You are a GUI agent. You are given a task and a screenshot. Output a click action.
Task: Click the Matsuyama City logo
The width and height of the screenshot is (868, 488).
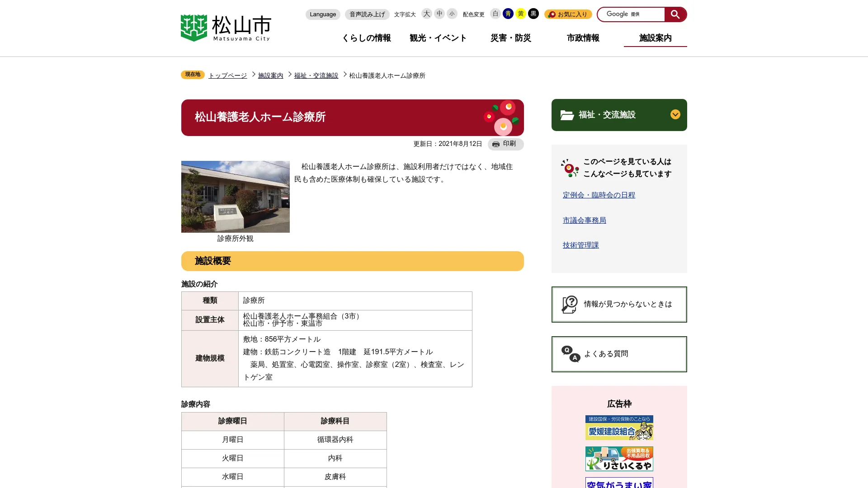(x=226, y=28)
